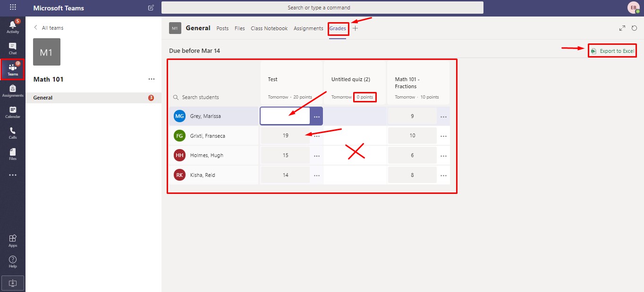Add a new tab with the plus icon
Screen dimensions: 644x292
(356, 28)
